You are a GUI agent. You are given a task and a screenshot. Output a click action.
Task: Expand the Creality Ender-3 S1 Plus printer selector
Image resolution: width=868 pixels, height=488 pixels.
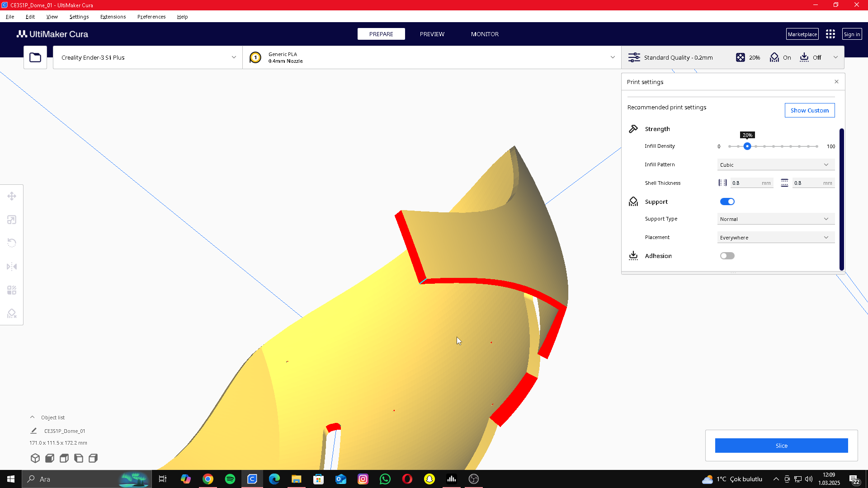tap(148, 57)
